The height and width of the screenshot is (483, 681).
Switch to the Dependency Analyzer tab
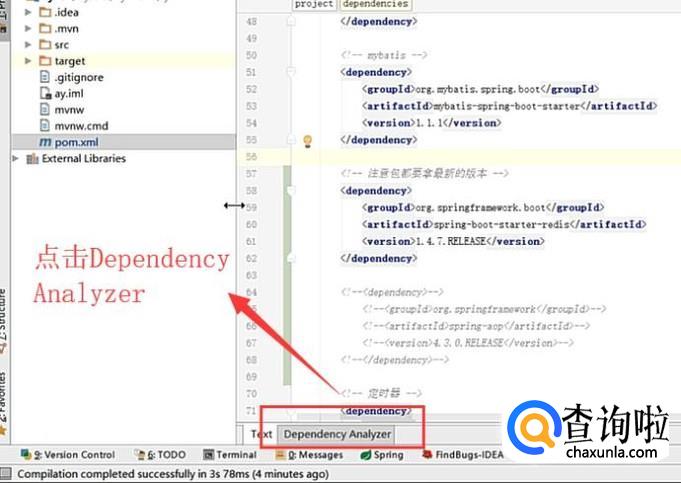pos(337,434)
